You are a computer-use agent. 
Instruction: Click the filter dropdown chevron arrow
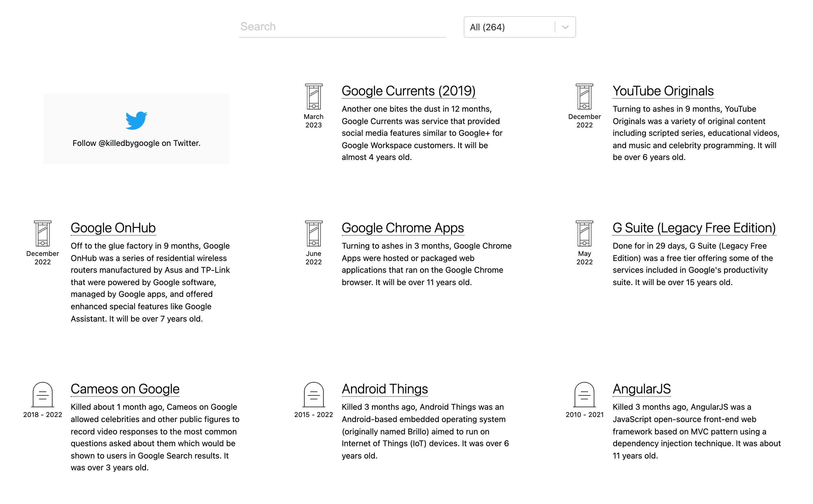tap(565, 27)
